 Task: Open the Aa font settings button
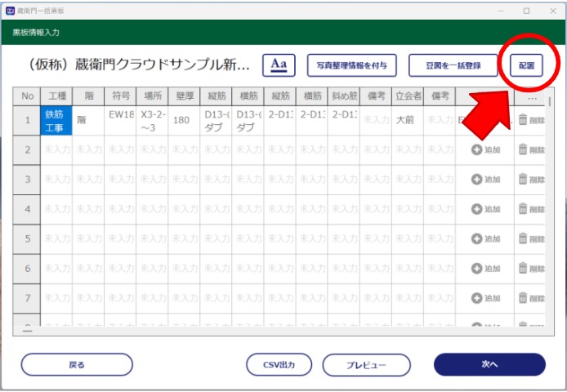click(279, 65)
